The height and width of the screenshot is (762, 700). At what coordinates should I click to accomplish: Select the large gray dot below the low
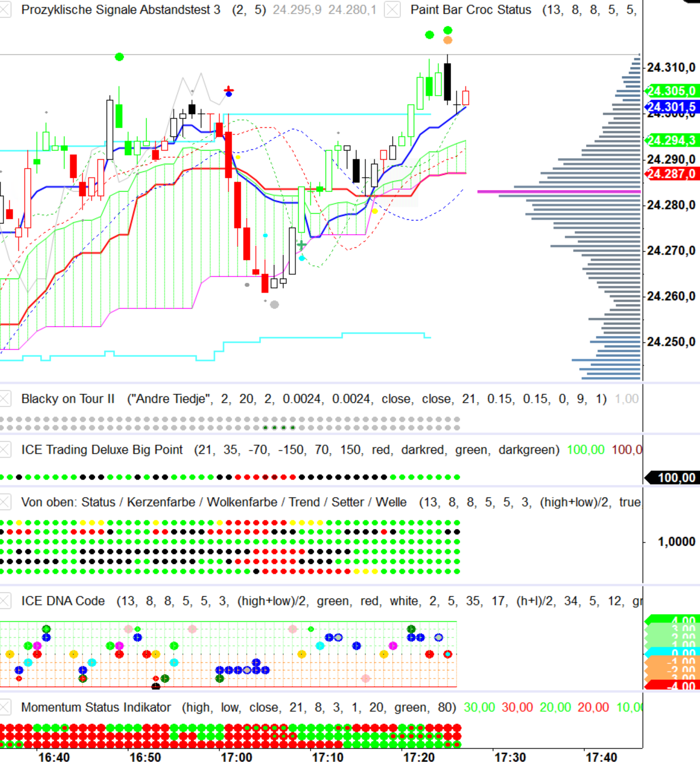click(x=274, y=304)
